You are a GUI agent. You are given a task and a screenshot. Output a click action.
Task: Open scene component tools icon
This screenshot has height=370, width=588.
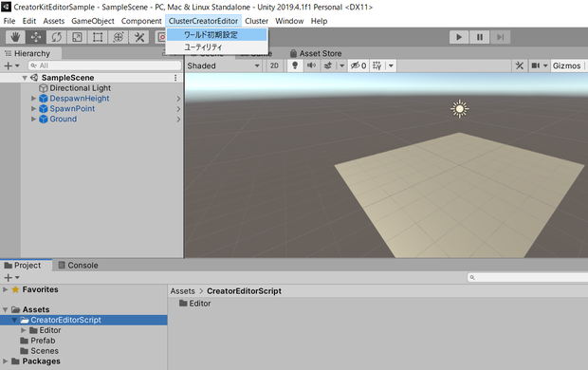pyautogui.click(x=520, y=65)
